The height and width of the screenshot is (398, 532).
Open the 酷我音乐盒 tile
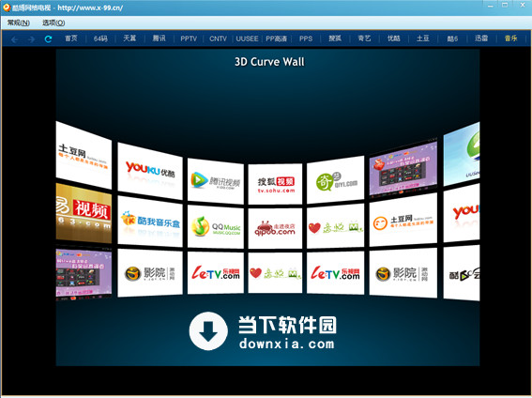click(x=150, y=221)
